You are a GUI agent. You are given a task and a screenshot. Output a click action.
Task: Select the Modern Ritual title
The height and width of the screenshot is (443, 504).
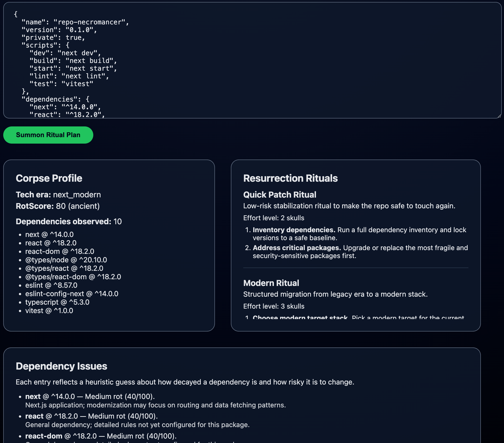[x=271, y=283]
